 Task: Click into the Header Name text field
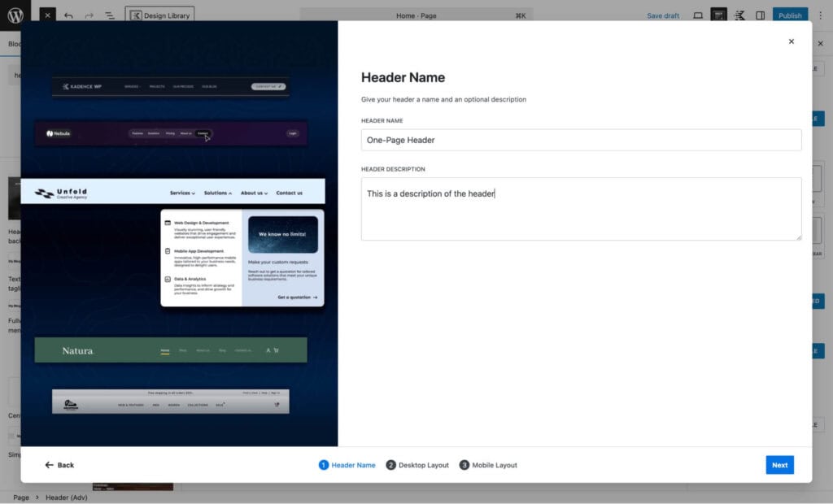(581, 140)
